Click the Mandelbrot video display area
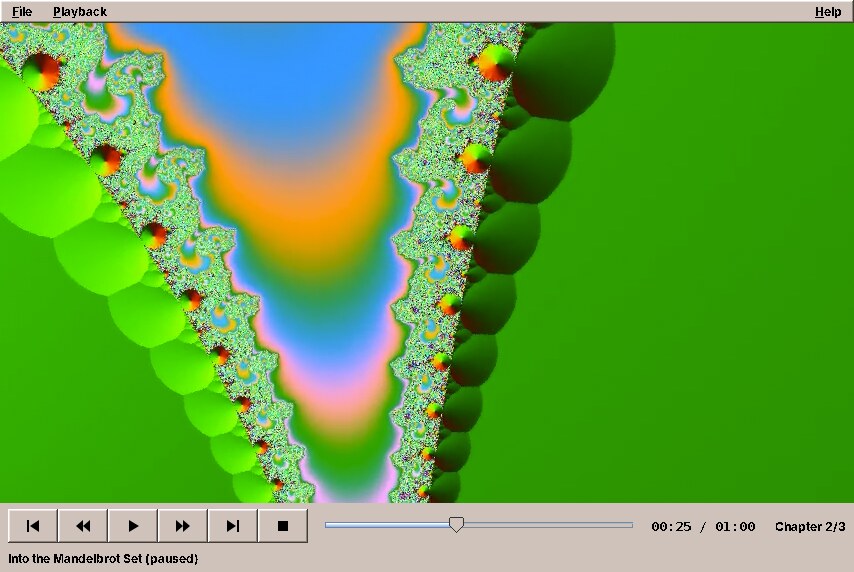The width and height of the screenshot is (854, 572). click(427, 263)
